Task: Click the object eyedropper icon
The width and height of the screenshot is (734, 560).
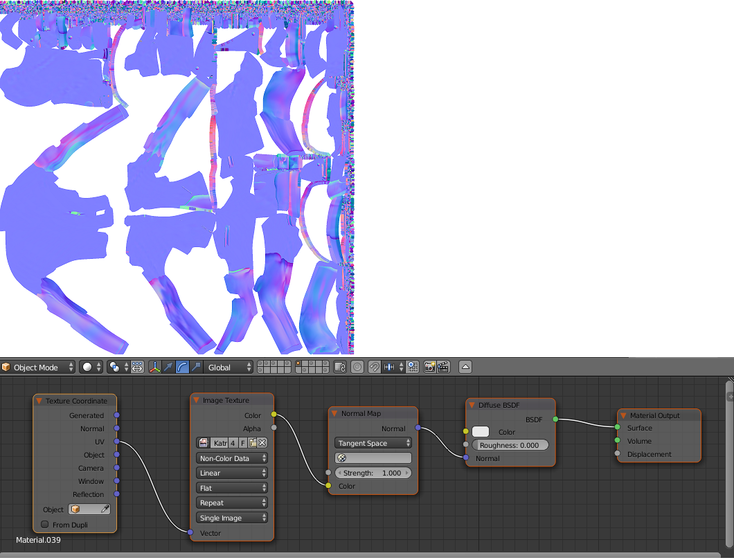Action: tap(105, 509)
